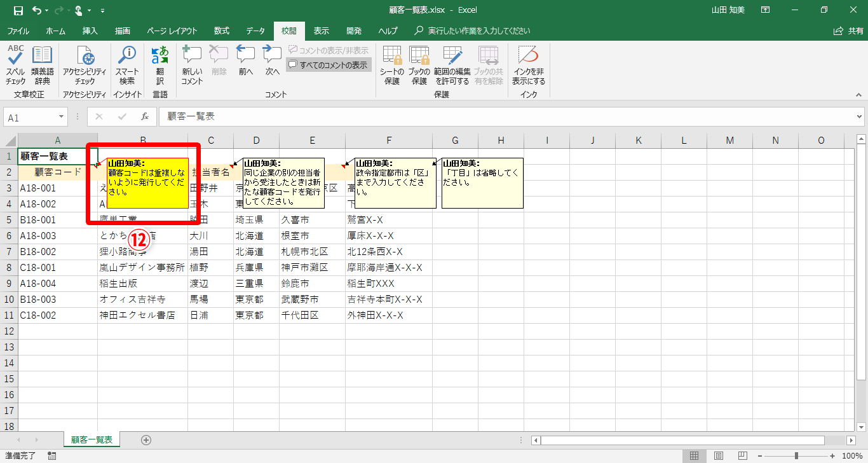Open スマート検索 smart lookup
Screen dimensions: 868x463
(127, 66)
